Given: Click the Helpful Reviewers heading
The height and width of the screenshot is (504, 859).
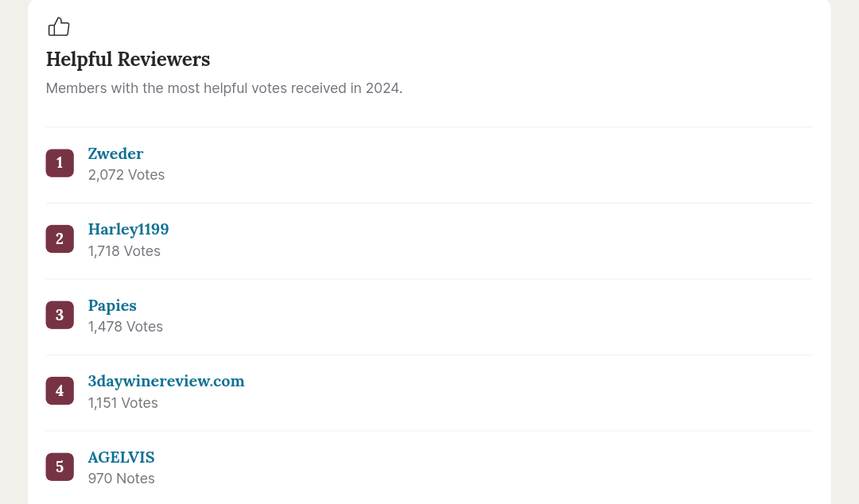Looking at the screenshot, I should click(128, 60).
